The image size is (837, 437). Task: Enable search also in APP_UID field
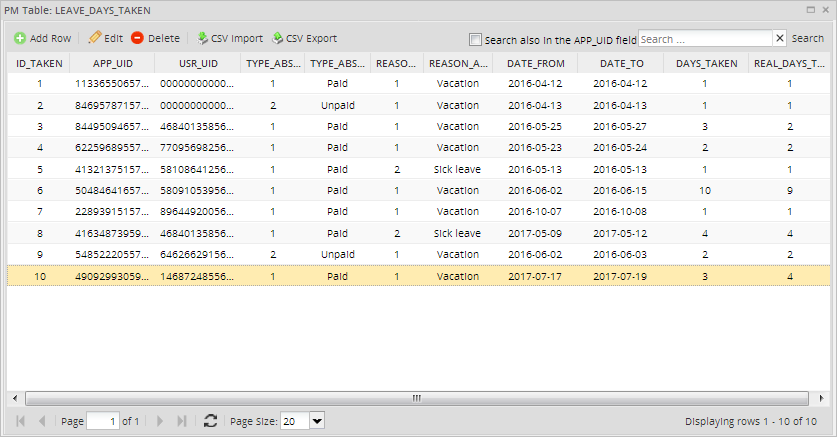pos(475,39)
